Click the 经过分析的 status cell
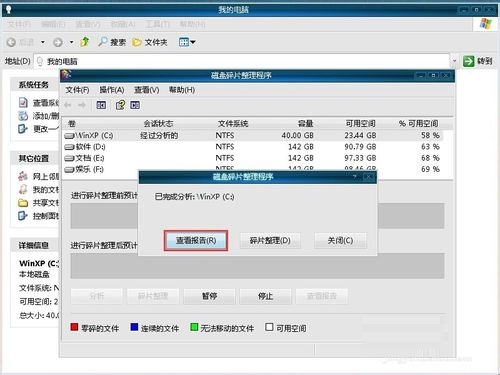The height and width of the screenshot is (375, 500). (x=159, y=135)
